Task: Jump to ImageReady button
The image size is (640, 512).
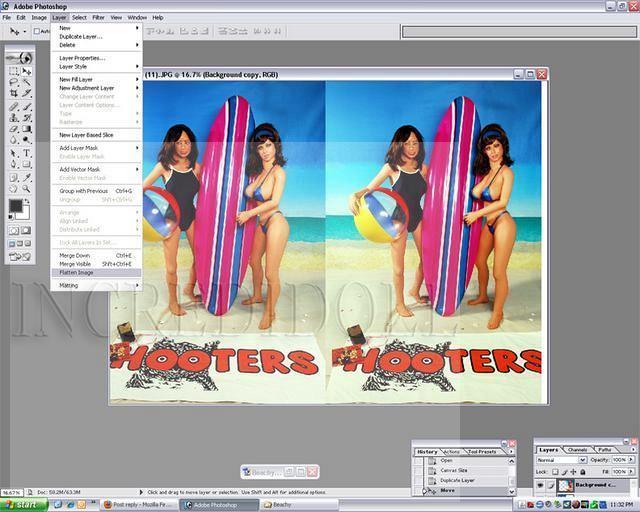Action: [x=20, y=257]
